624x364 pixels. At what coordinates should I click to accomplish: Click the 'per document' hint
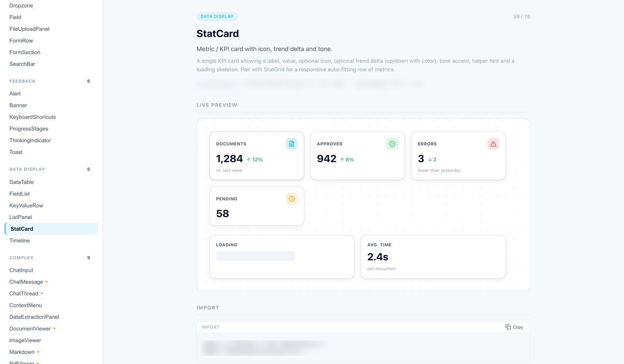381,269
